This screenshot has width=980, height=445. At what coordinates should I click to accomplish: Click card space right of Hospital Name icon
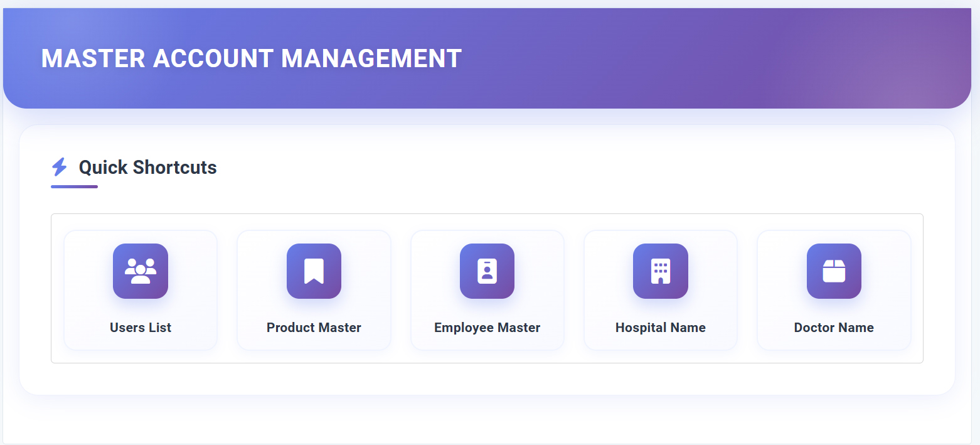713,271
